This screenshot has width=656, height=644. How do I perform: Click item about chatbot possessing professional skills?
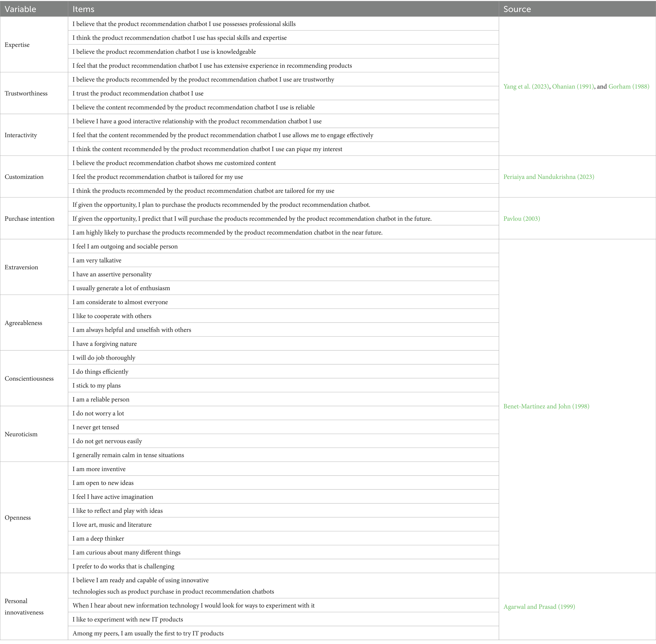283,24
